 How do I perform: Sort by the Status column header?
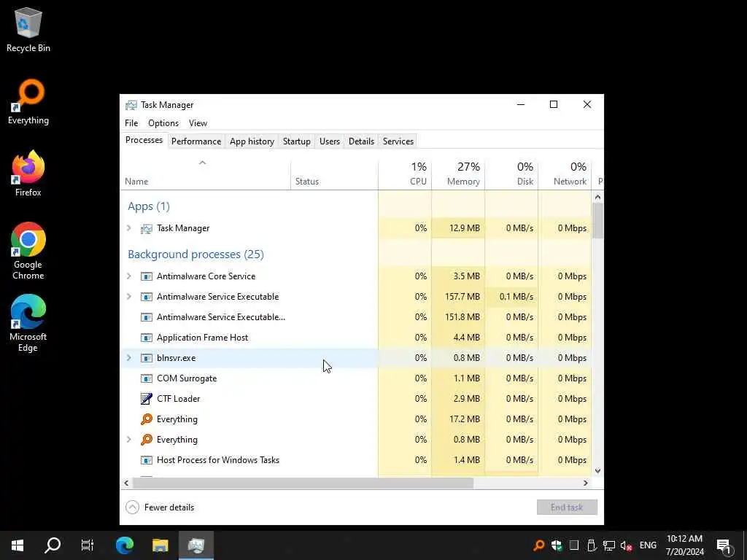[334, 174]
